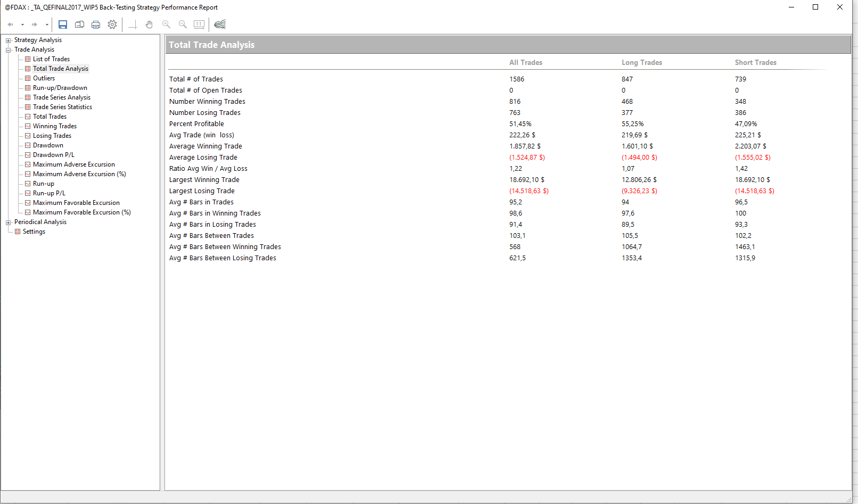The image size is (858, 504).
Task: Select the Settings tree item
Action: pos(34,232)
